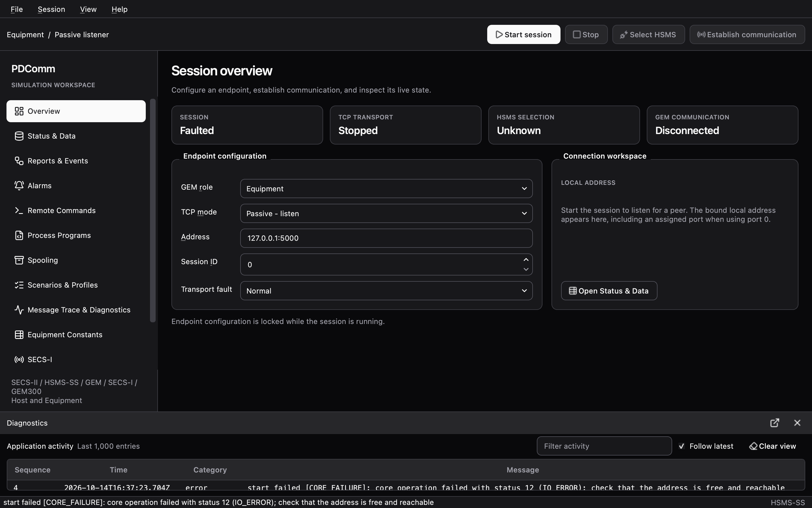The height and width of the screenshot is (508, 812).
Task: Click the HSMS-SS status bar text
Action: point(787,503)
